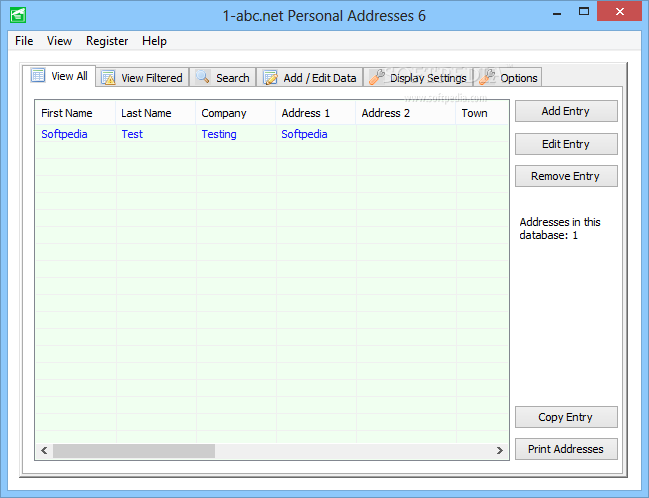The height and width of the screenshot is (498, 649).
Task: Sort by Company column header
Action: 236,113
